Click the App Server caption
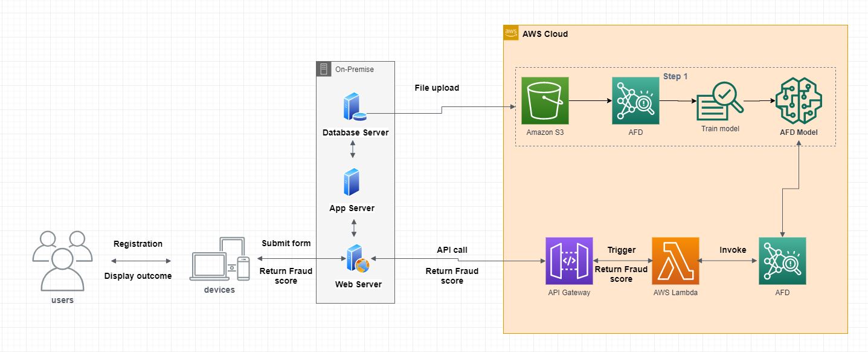This screenshot has height=352, width=868. [352, 208]
